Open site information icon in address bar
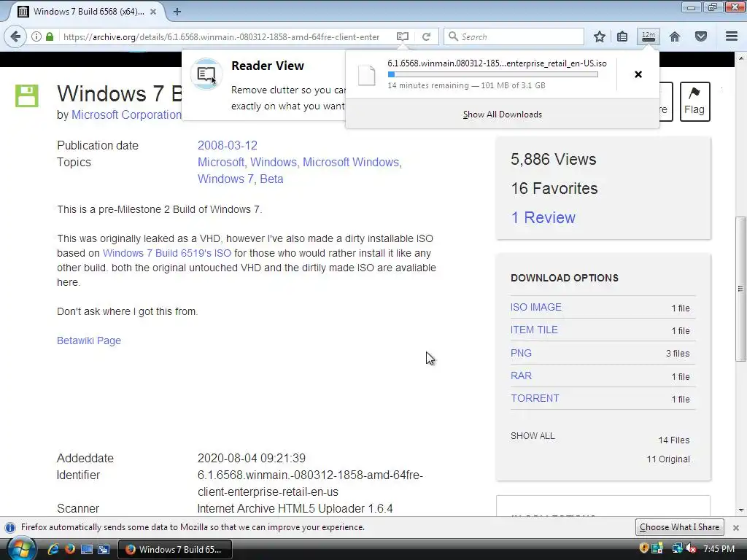 tap(36, 36)
